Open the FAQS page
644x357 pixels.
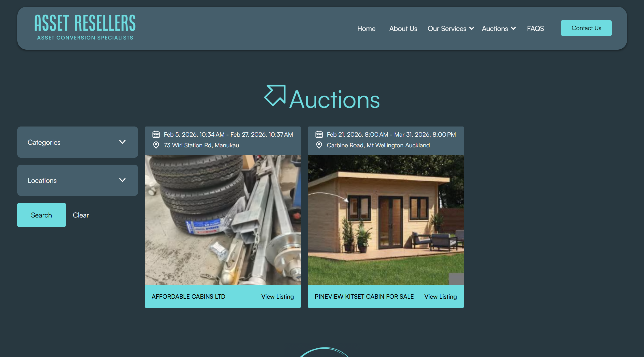pyautogui.click(x=536, y=28)
